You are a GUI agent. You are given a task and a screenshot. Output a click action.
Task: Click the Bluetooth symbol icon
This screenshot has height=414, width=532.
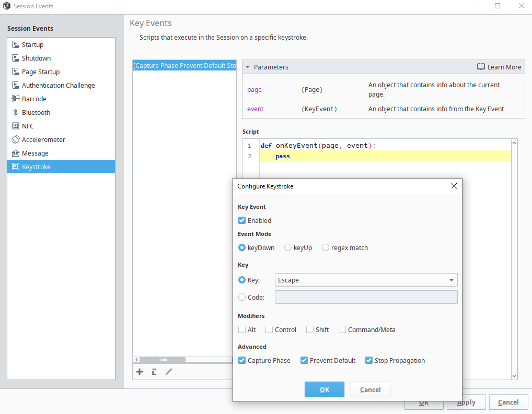coord(16,112)
